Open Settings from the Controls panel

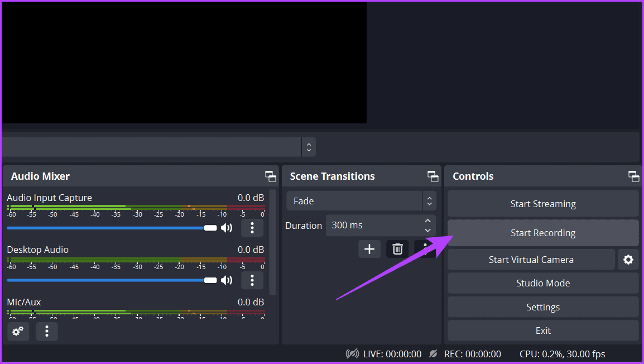coord(543,307)
